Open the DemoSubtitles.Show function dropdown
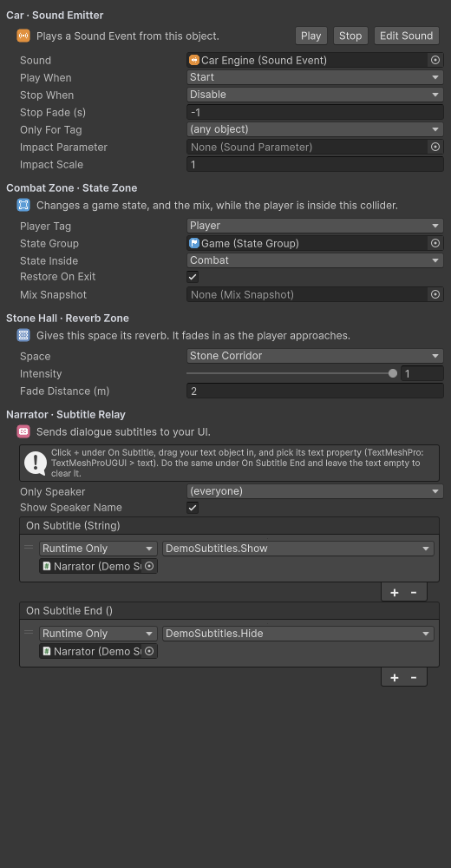This screenshot has height=868, width=451. coord(297,549)
